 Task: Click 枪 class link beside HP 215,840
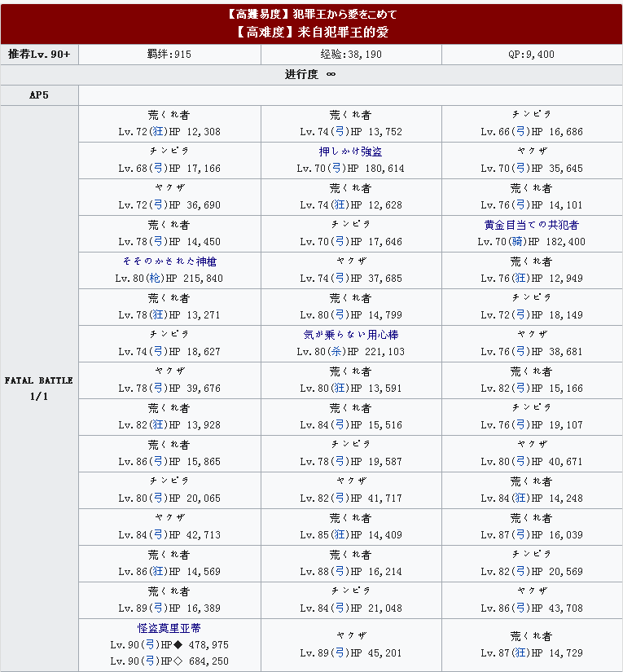coord(155,278)
